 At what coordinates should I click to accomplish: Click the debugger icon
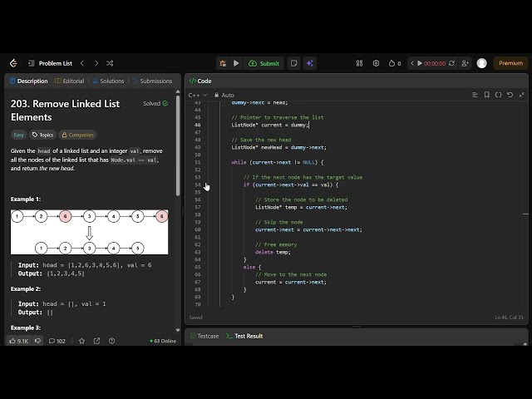point(223,63)
